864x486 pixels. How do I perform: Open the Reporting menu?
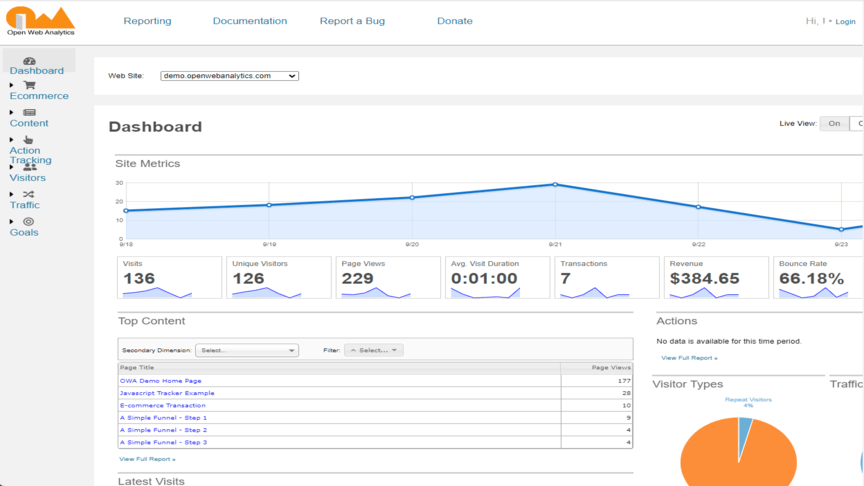[147, 21]
